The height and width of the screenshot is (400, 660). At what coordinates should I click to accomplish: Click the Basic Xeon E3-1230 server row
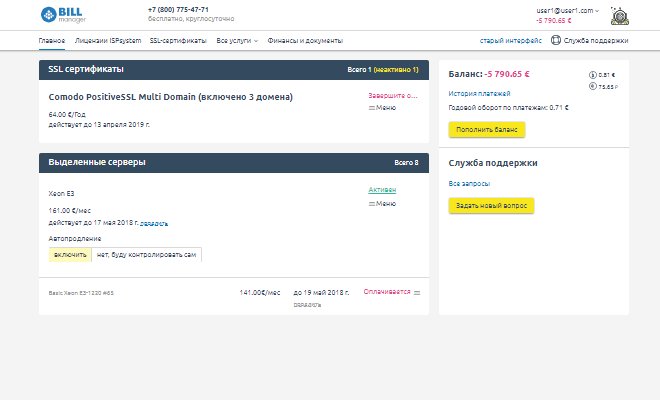(234, 296)
